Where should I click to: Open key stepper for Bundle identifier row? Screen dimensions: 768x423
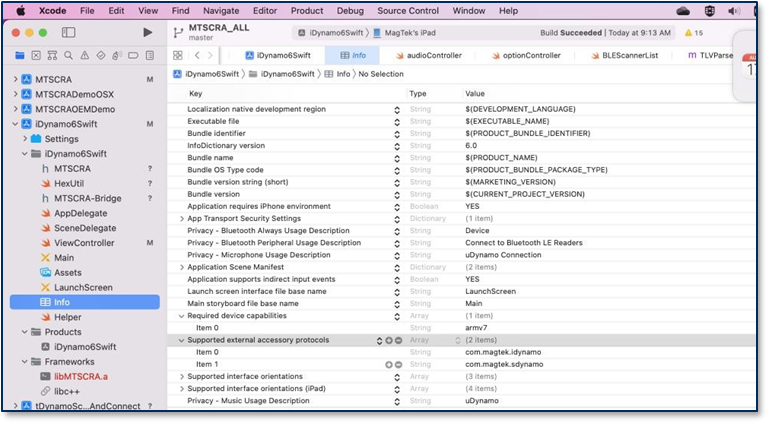(x=397, y=134)
